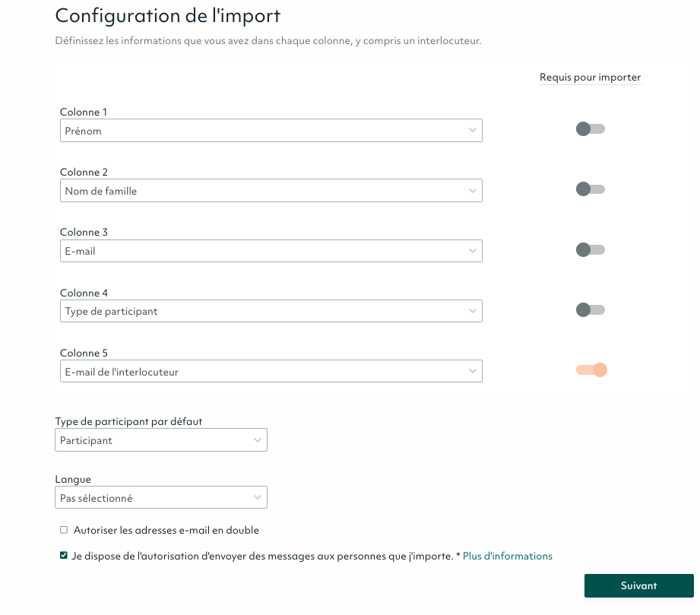
Task: Click the Requis pour importer header
Action: [590, 78]
